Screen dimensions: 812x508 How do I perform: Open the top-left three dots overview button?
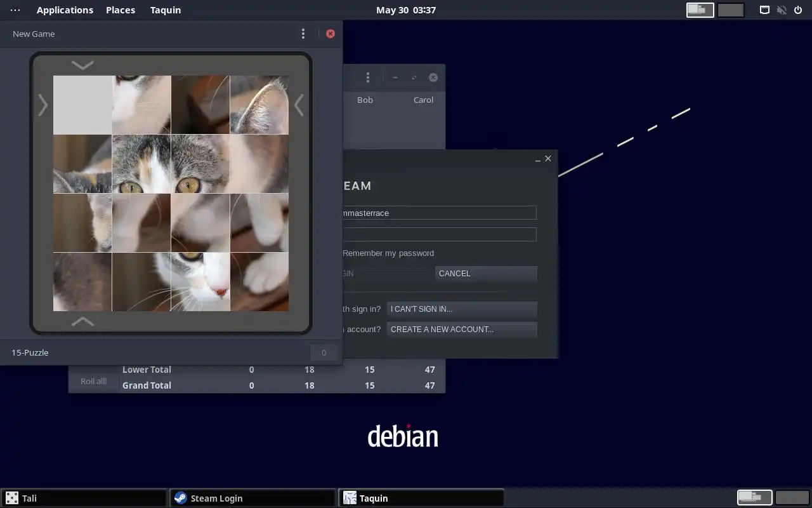pyautogui.click(x=15, y=10)
